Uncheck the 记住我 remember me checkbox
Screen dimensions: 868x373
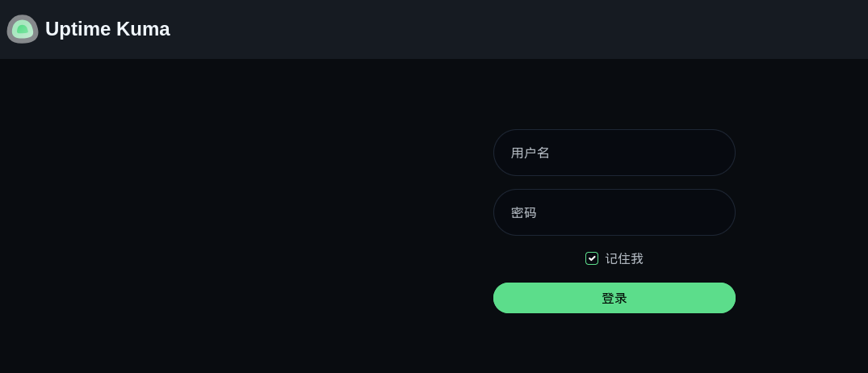(x=592, y=258)
